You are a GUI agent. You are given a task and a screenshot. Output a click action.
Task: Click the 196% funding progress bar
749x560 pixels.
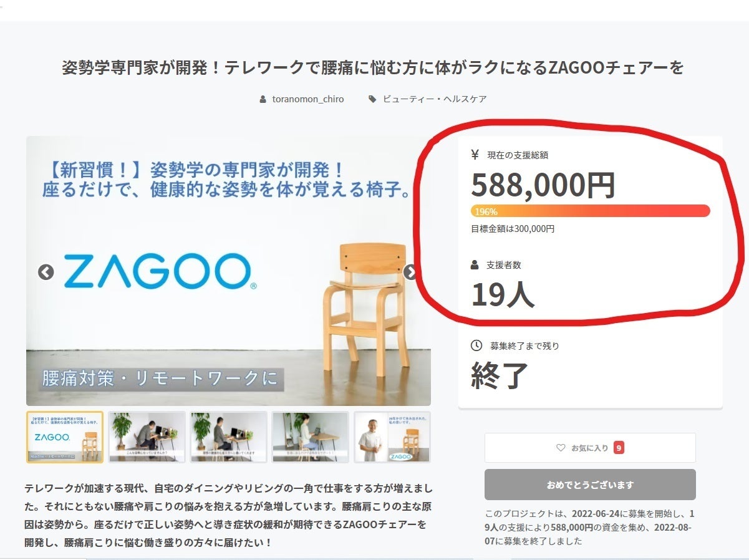tap(591, 211)
